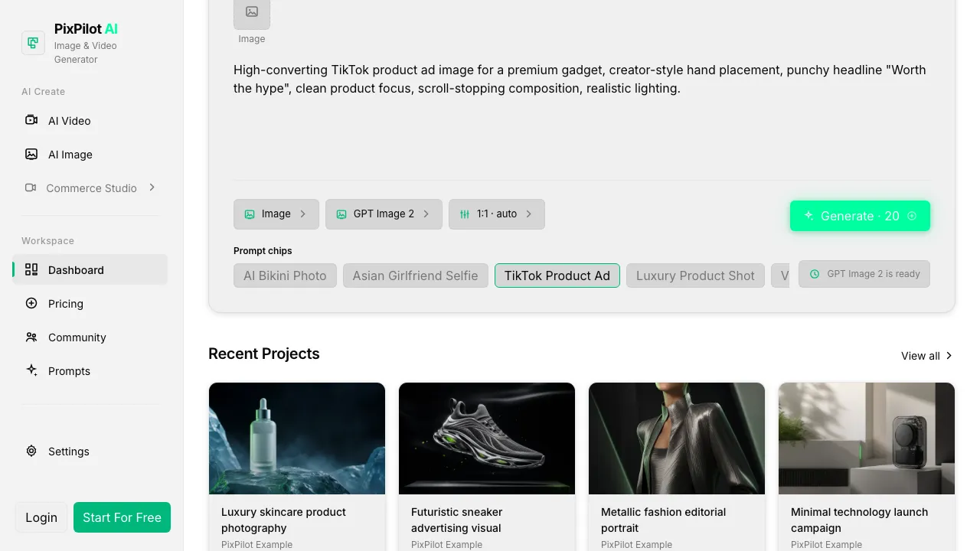The width and height of the screenshot is (980, 551).
Task: Click the Generate 20 button
Action: (860, 216)
